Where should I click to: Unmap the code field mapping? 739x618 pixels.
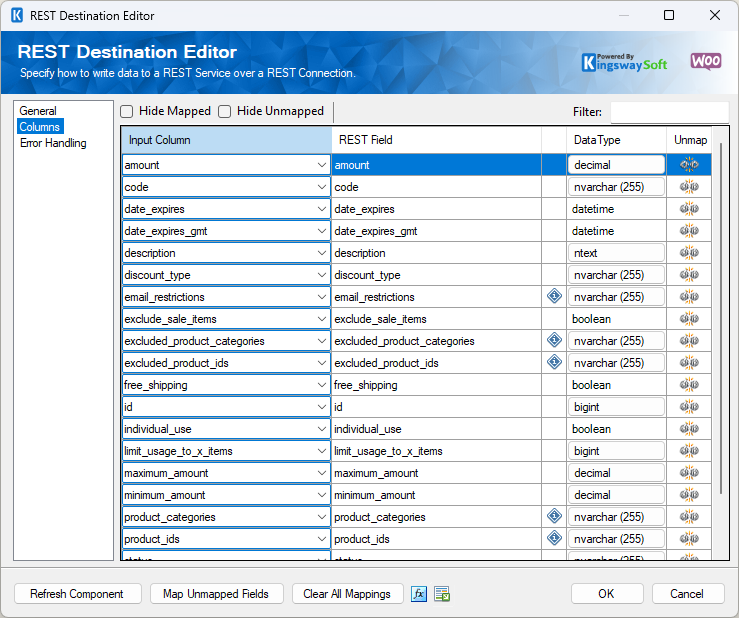(x=689, y=187)
